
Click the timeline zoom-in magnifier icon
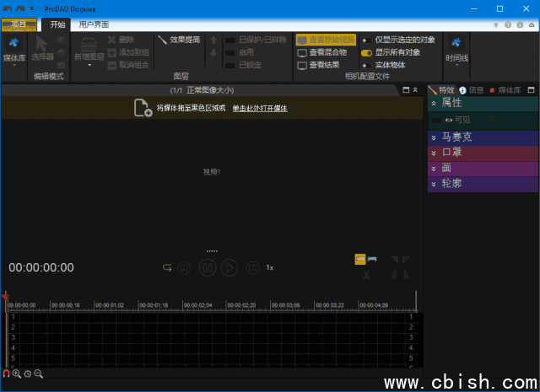(x=17, y=373)
